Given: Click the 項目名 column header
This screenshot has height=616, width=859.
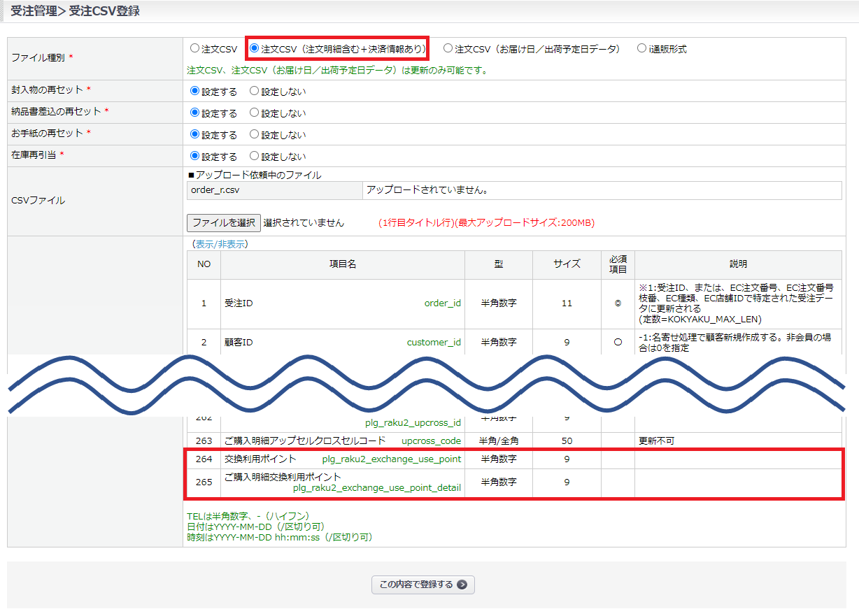Looking at the screenshot, I should pyautogui.click(x=342, y=264).
